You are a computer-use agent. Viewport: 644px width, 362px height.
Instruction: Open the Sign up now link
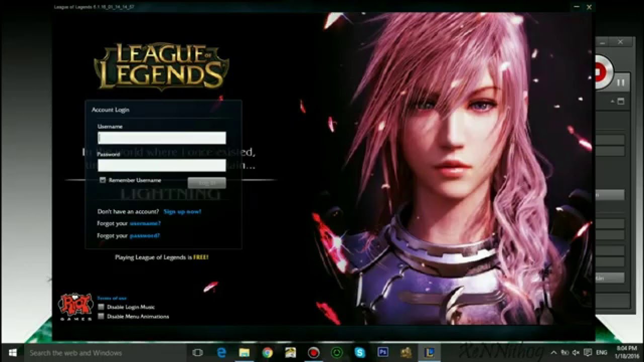(182, 212)
